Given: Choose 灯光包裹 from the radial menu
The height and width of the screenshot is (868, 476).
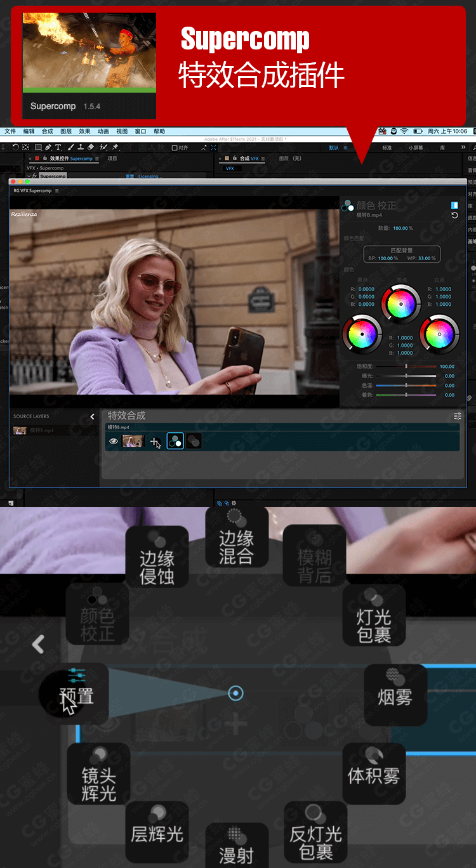Looking at the screenshot, I should [374, 616].
